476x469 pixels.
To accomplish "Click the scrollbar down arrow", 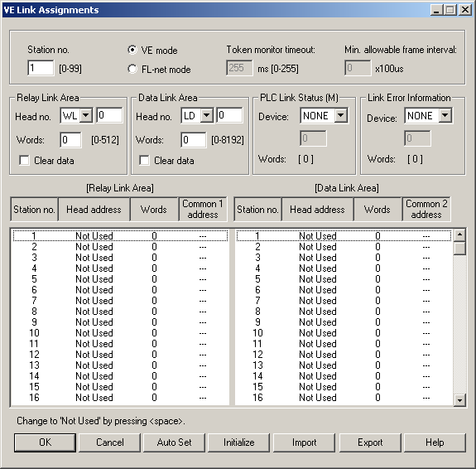I will tap(459, 400).
